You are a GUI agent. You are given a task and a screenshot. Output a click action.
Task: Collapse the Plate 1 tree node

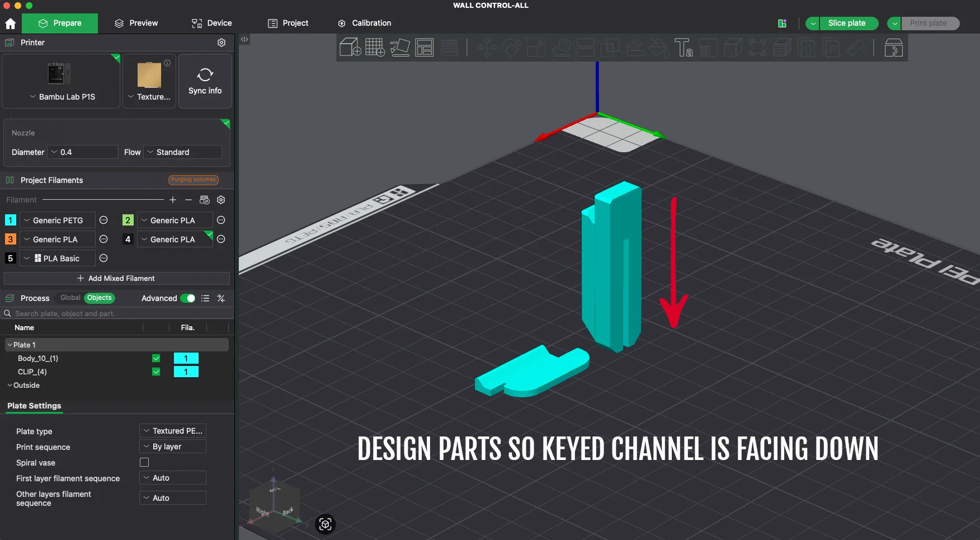(x=10, y=345)
